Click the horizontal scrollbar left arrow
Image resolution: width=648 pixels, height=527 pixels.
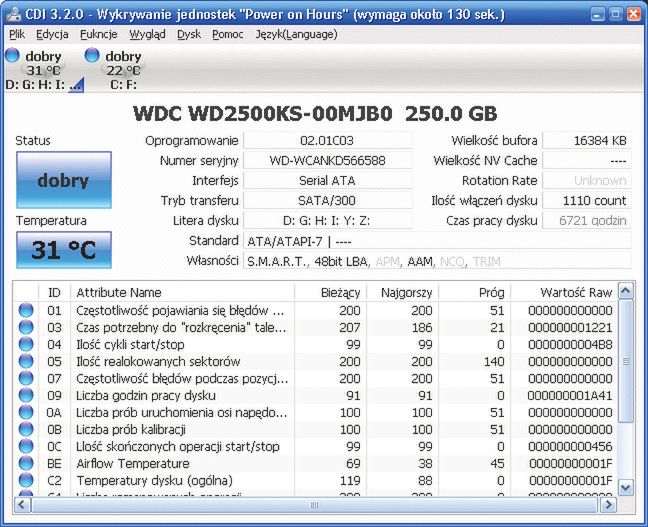[22, 505]
